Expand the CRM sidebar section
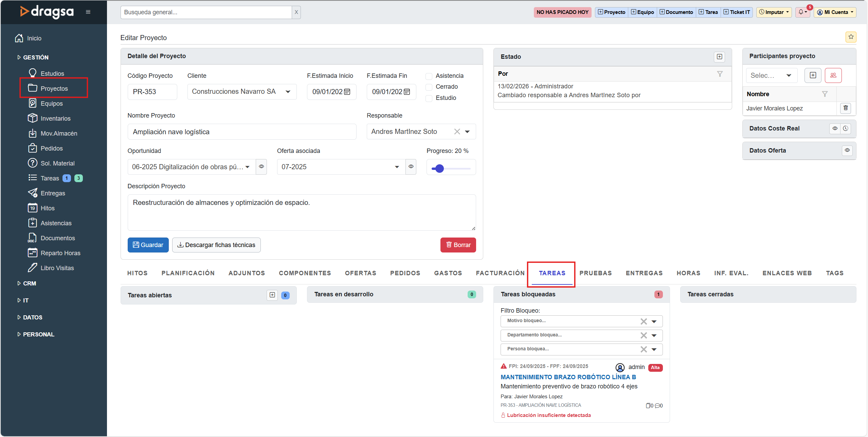 (29, 283)
